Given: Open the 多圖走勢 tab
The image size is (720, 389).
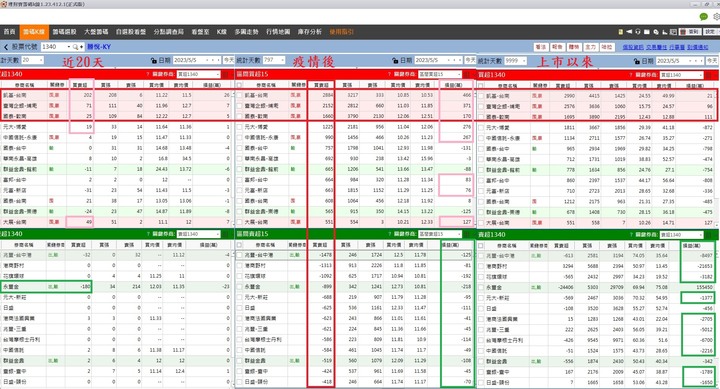Looking at the screenshot, I should [247, 32].
